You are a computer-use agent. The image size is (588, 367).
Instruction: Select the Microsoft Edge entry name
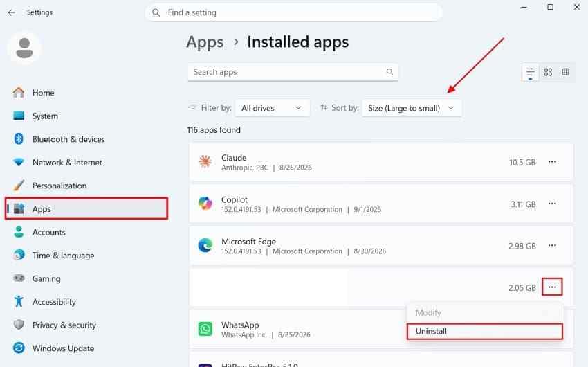click(x=248, y=241)
